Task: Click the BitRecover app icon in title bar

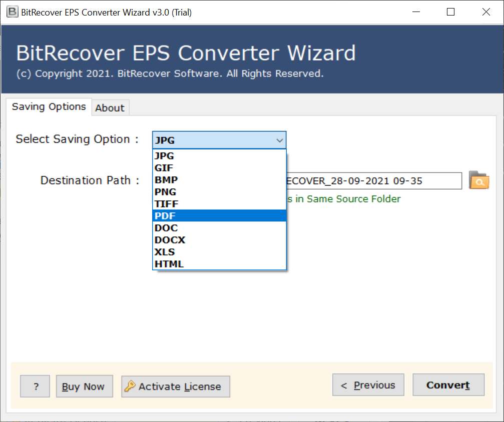Action: click(12, 12)
